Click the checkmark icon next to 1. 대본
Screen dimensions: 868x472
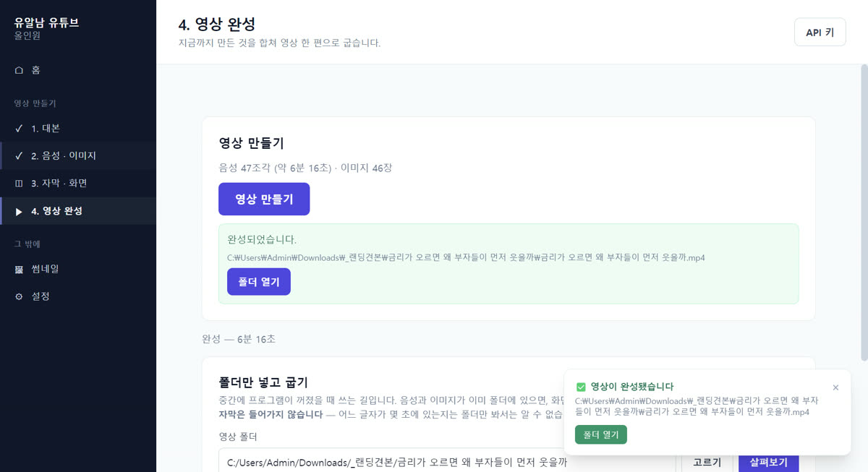(x=19, y=128)
